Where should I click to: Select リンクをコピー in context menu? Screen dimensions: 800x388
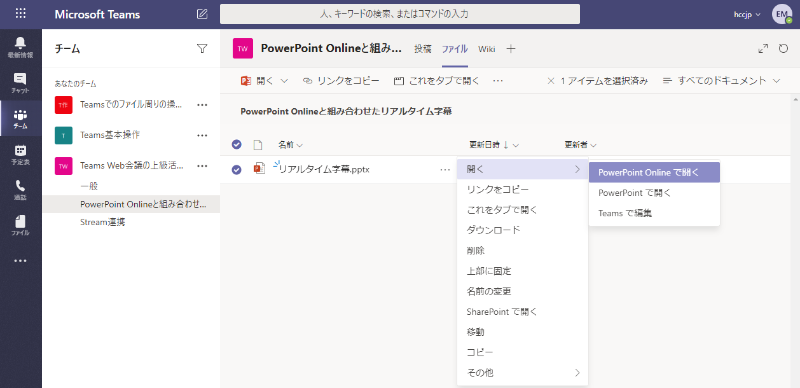coord(522,189)
